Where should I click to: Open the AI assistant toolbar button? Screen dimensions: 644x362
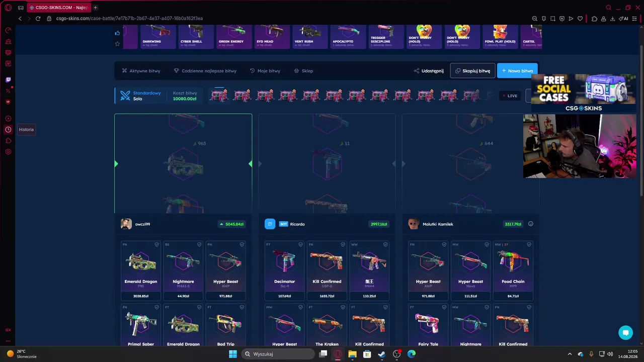pyautogui.click(x=623, y=19)
